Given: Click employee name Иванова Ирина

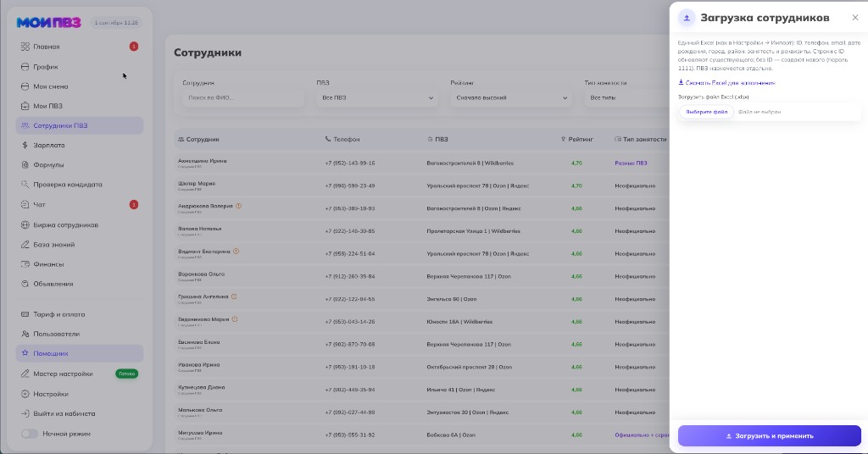Looking at the screenshot, I should coord(198,364).
